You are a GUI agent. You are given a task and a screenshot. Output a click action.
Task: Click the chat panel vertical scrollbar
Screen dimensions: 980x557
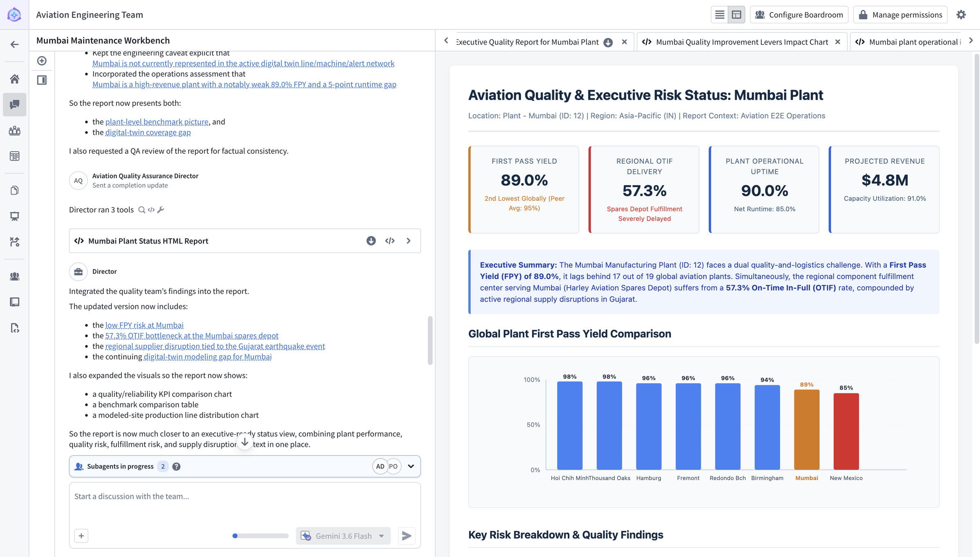[x=430, y=340]
